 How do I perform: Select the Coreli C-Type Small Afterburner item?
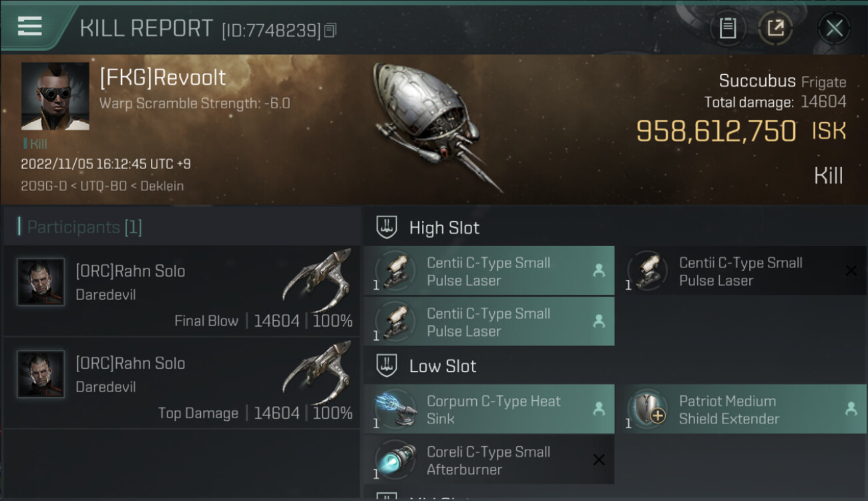(x=489, y=460)
